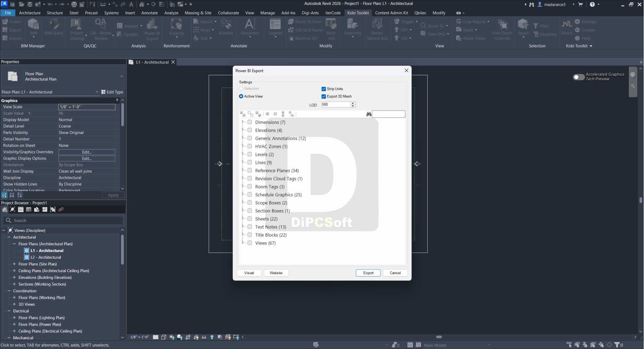
Task: Open the Kobi Toolkit panel dropdown arrow
Action: pyautogui.click(x=591, y=46)
